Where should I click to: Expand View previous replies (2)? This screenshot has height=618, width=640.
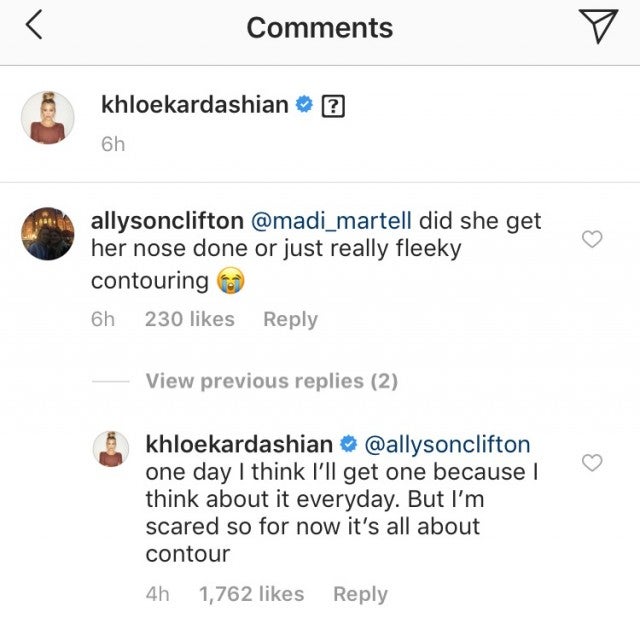click(271, 381)
